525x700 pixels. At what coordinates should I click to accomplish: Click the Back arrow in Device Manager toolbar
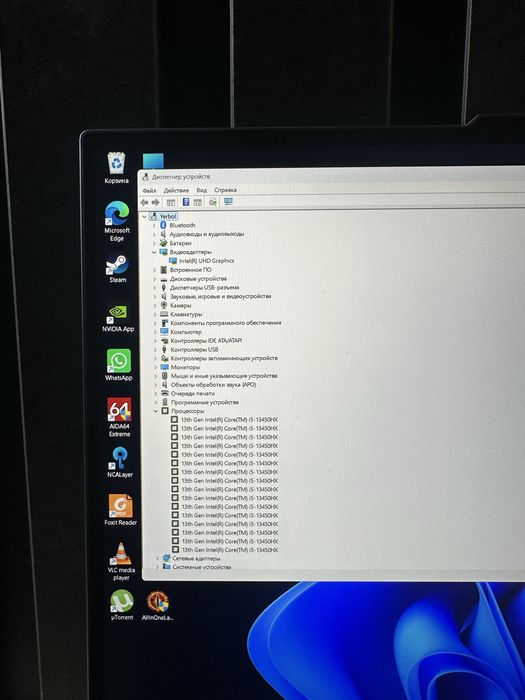144,202
